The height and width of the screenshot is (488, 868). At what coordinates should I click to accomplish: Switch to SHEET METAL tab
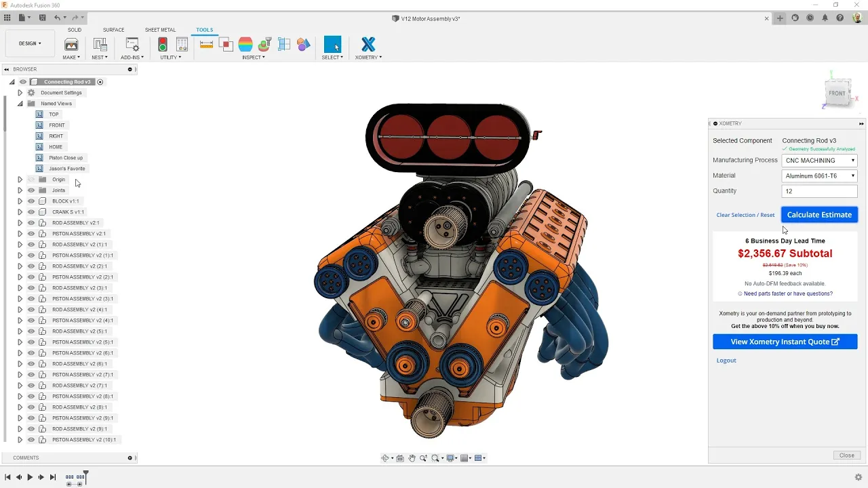point(160,30)
